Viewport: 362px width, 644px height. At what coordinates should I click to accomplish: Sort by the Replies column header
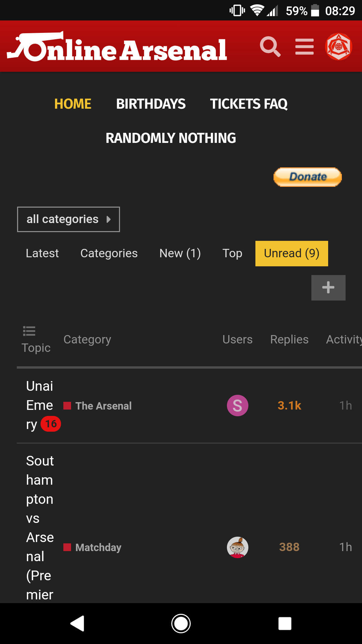coord(289,339)
